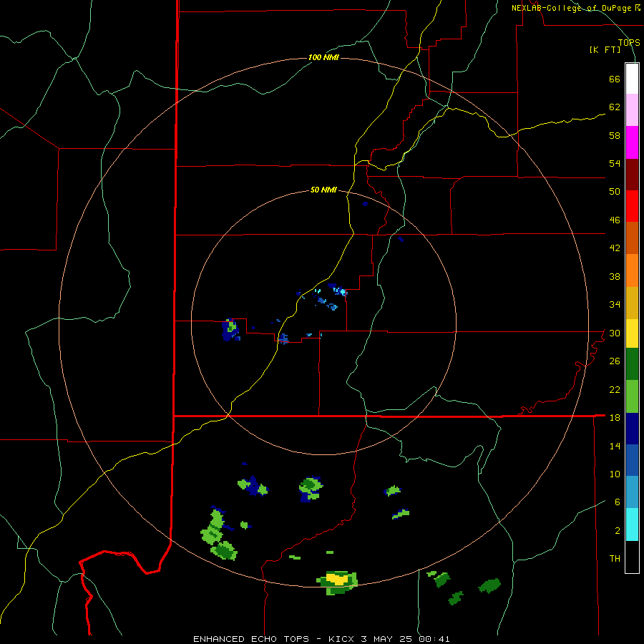Click the "NEXLAB-College of DuPage" credit text
This screenshot has height=644, width=644.
(x=571, y=8)
